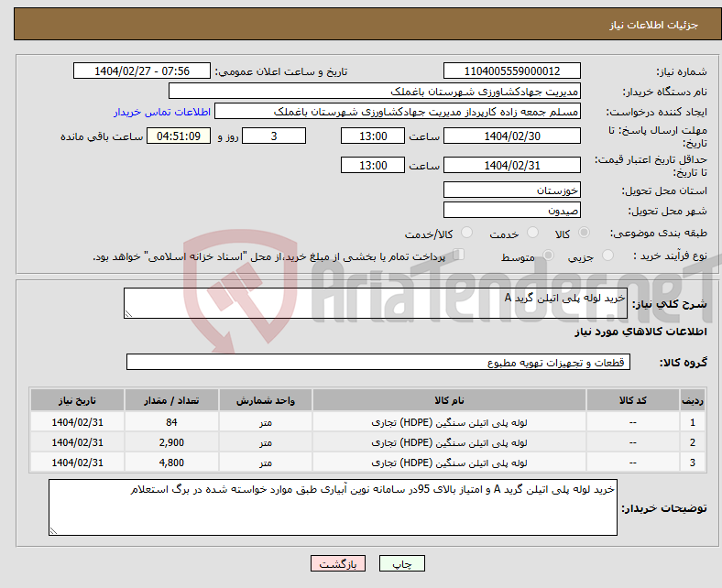Click the buyer organization name field
Screen dimensions: 722x588
(x=374, y=92)
